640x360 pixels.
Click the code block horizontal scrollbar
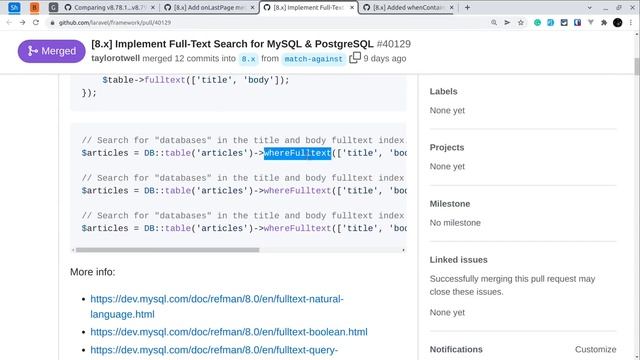tap(167, 250)
